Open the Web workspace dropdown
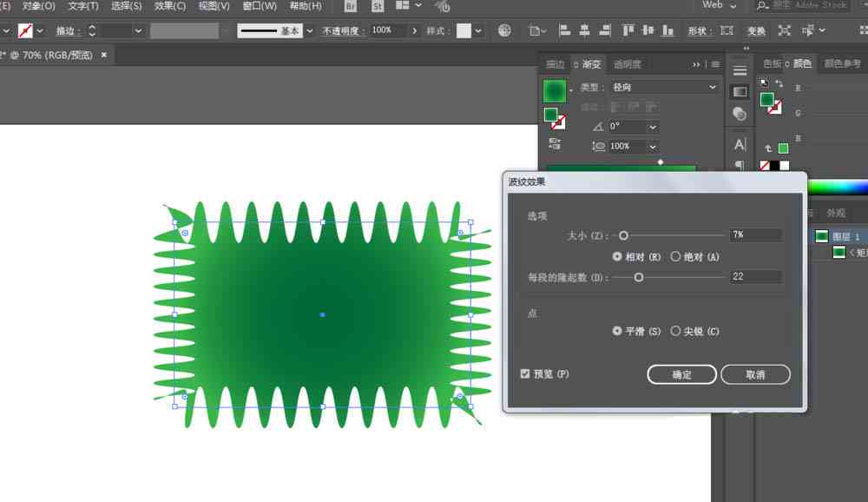Image resolution: width=868 pixels, height=502 pixels. 719,5
